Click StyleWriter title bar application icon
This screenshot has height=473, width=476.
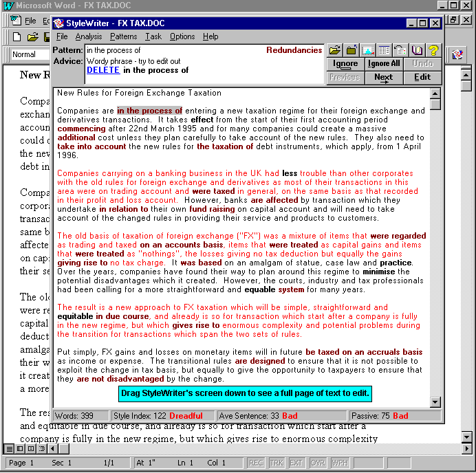58,23
